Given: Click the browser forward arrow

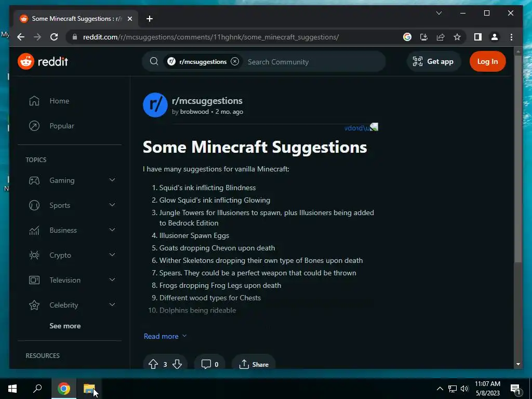Looking at the screenshot, I should point(37,37).
